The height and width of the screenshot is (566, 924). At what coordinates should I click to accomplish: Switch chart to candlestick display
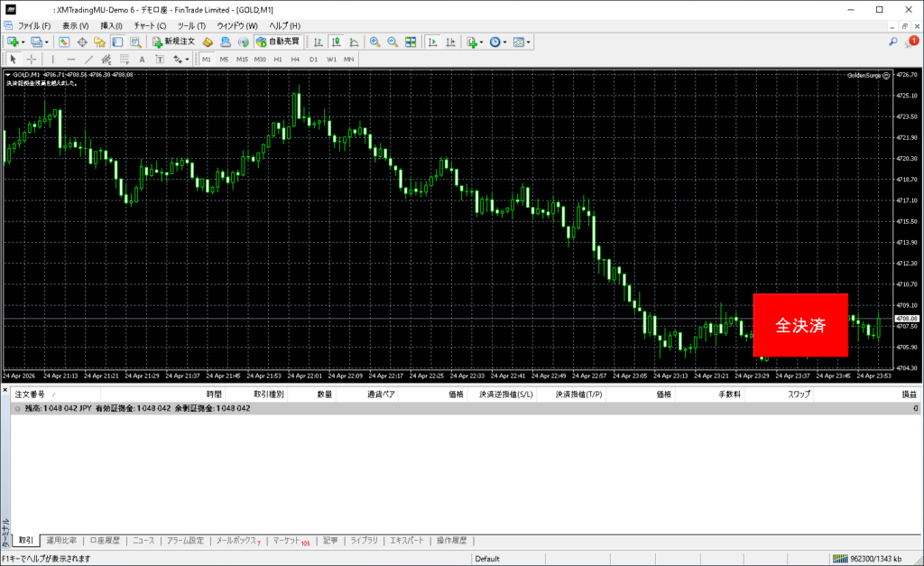[336, 42]
